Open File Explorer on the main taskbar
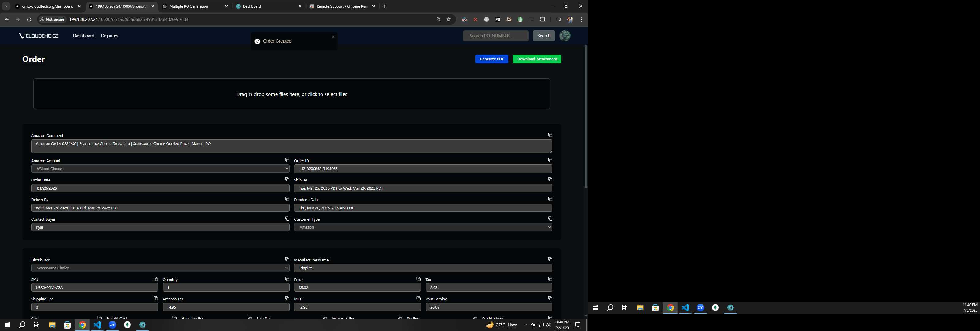The height and width of the screenshot is (331, 980). pyautogui.click(x=52, y=325)
